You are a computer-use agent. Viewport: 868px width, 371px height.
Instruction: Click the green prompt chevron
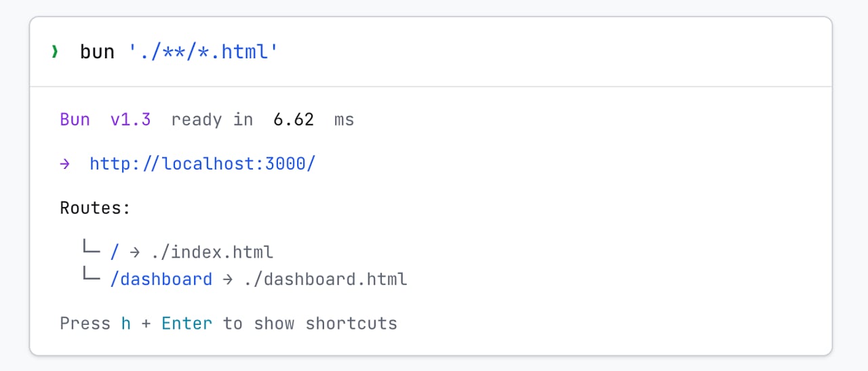point(55,52)
